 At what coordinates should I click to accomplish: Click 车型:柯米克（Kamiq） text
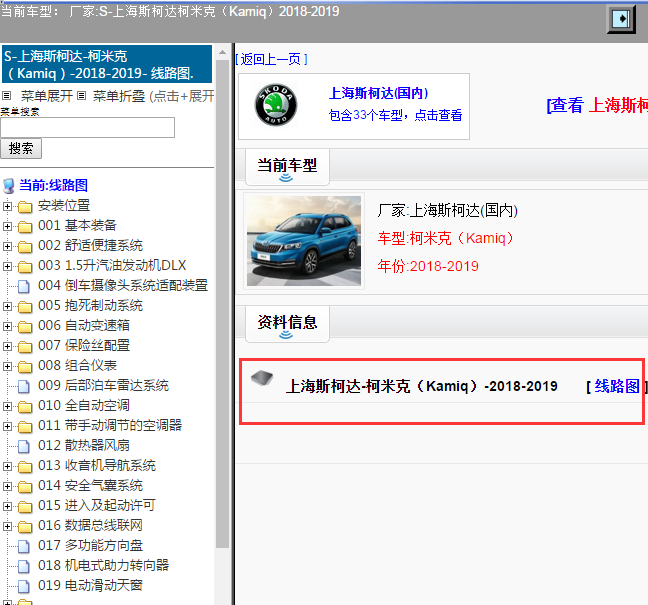tap(446, 238)
